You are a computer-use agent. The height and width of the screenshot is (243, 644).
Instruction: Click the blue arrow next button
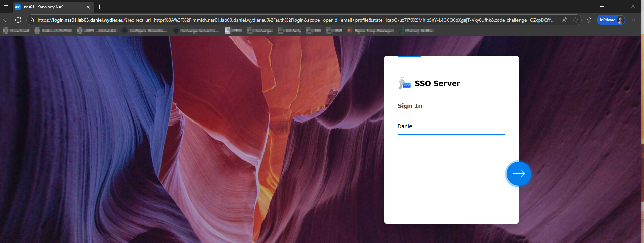point(518,174)
